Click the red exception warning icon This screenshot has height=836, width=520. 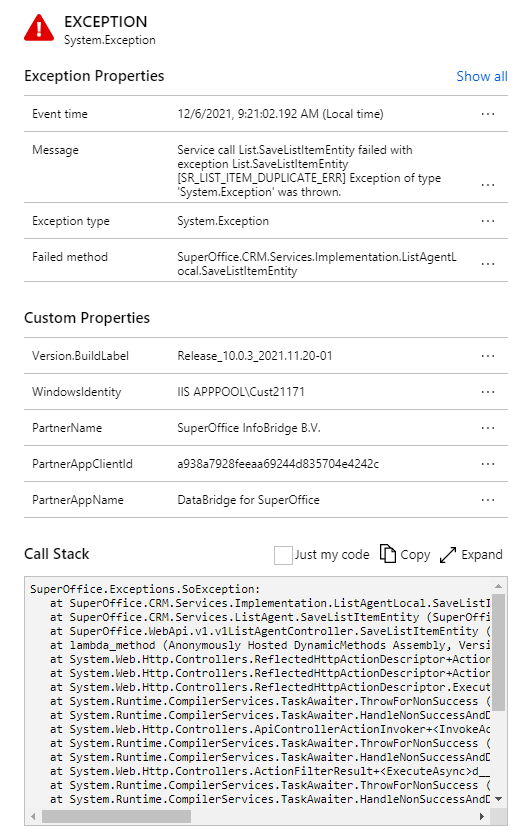[39, 28]
